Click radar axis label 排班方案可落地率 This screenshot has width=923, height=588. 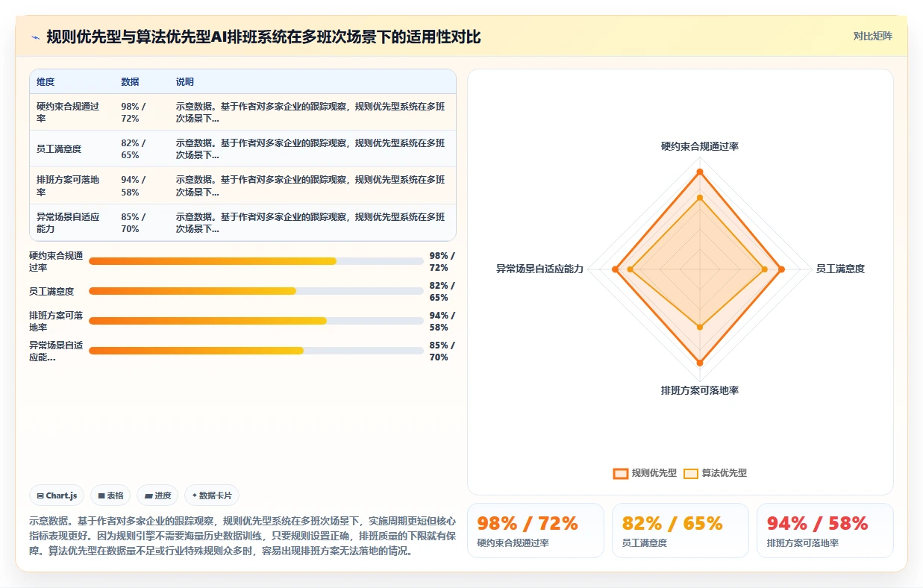[x=700, y=390]
